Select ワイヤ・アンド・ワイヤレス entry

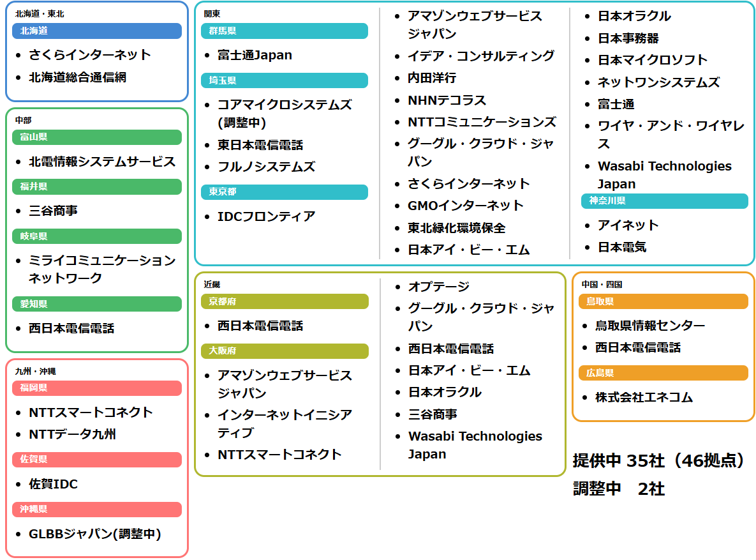[x=671, y=135]
